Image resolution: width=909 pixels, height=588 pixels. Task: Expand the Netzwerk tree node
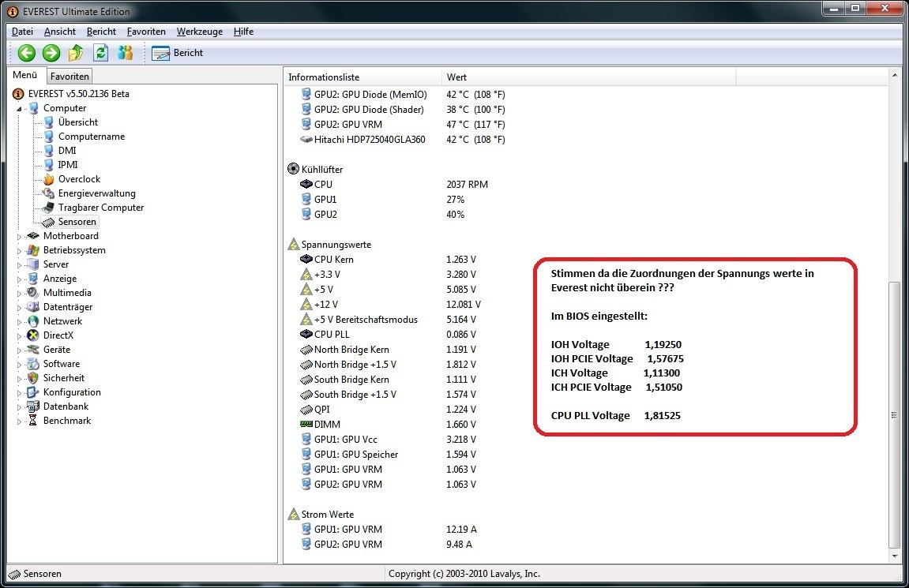[19, 321]
